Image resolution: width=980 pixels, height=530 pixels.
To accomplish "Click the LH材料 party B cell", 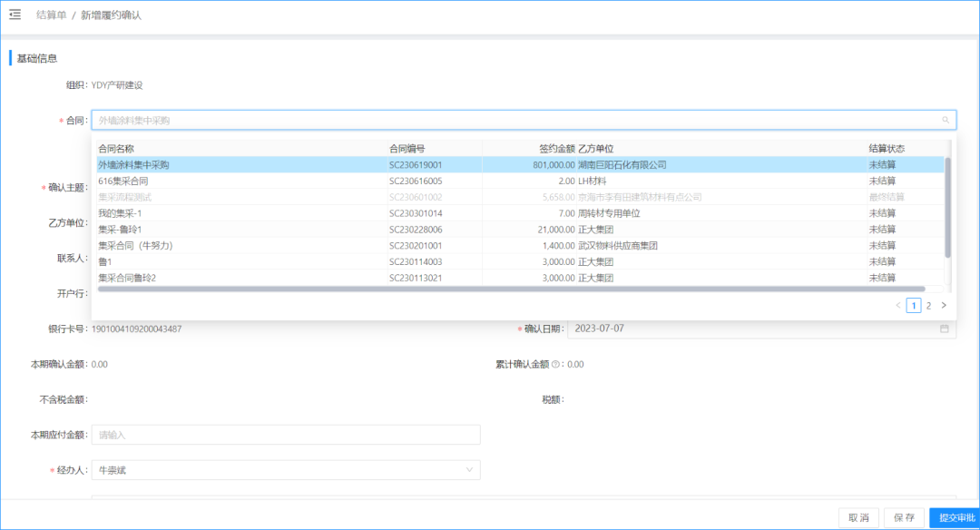I will [593, 182].
